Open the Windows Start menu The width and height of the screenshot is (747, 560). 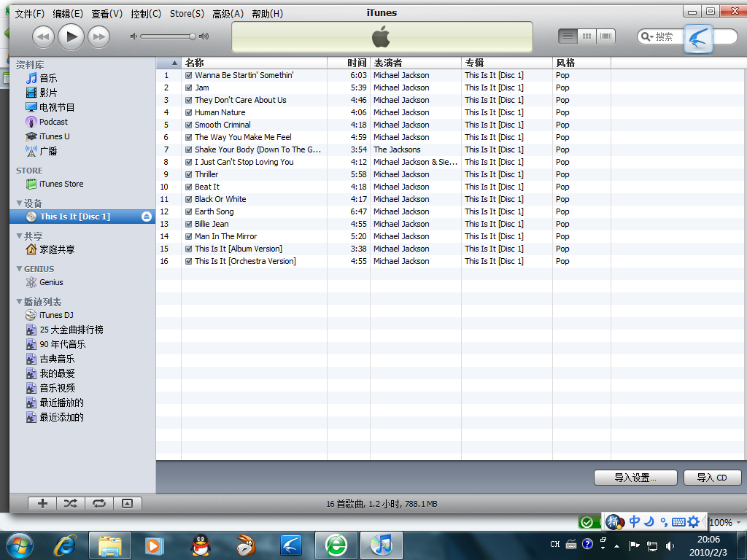click(20, 545)
